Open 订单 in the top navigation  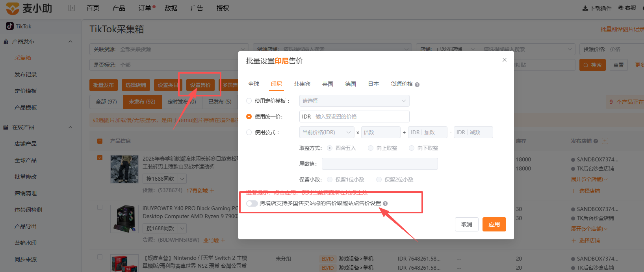tap(145, 8)
